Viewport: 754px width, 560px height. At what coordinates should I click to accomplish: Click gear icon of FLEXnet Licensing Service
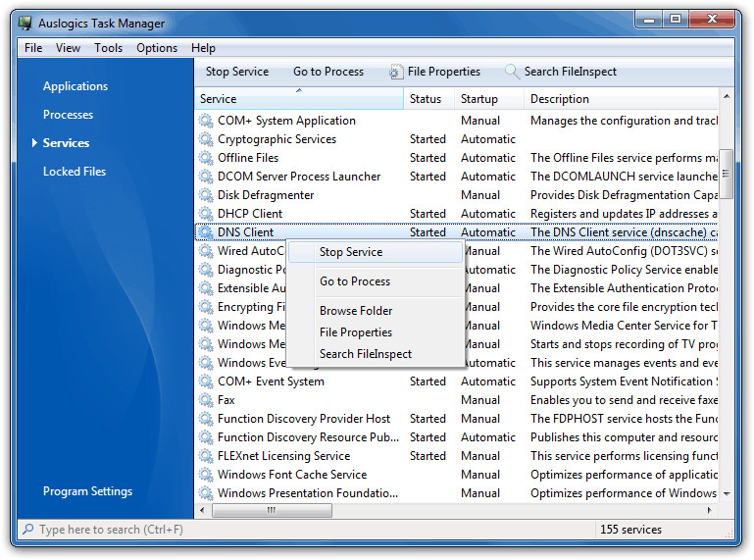coord(206,456)
